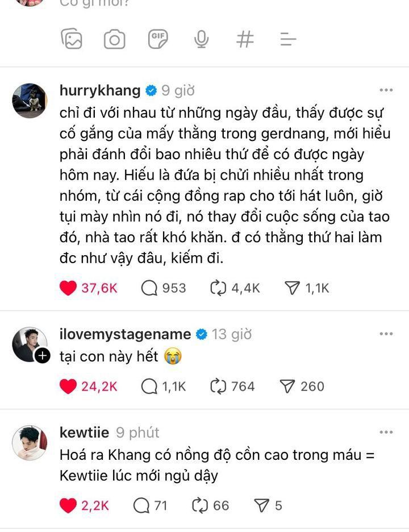
Task: Expand the options menu on kewtiie's post
Action: (x=386, y=432)
